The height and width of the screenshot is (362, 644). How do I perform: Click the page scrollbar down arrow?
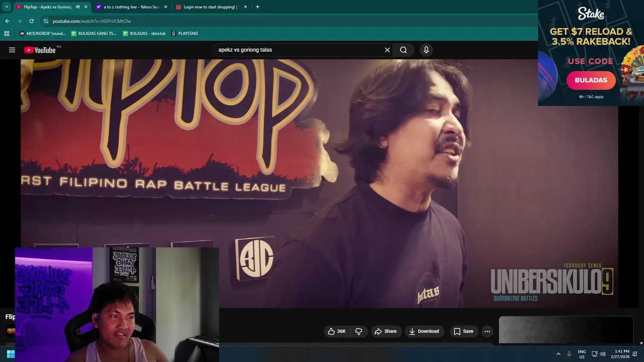click(x=641, y=343)
